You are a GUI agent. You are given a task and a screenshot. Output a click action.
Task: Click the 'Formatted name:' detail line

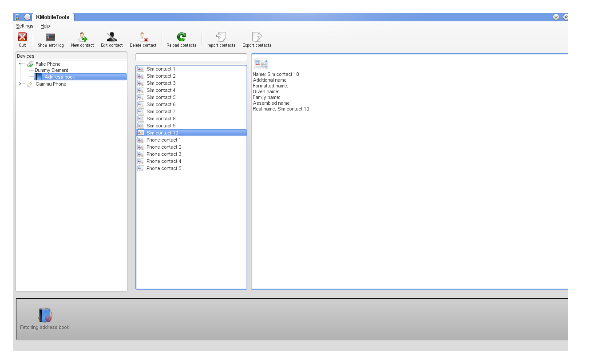tap(270, 86)
